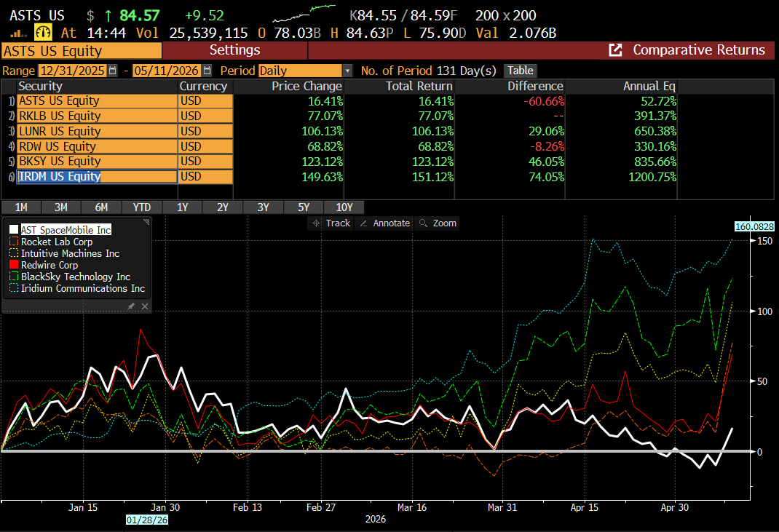Toggle AST SpaceMobile Inc series in legend

[x=60, y=229]
